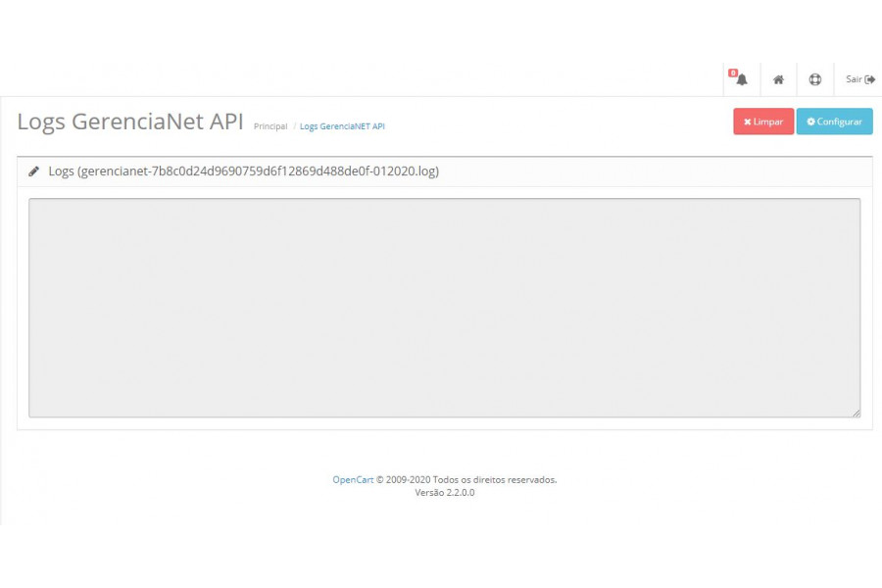The image size is (882, 588).
Task: Clear the logs with Limpar button
Action: click(x=763, y=122)
